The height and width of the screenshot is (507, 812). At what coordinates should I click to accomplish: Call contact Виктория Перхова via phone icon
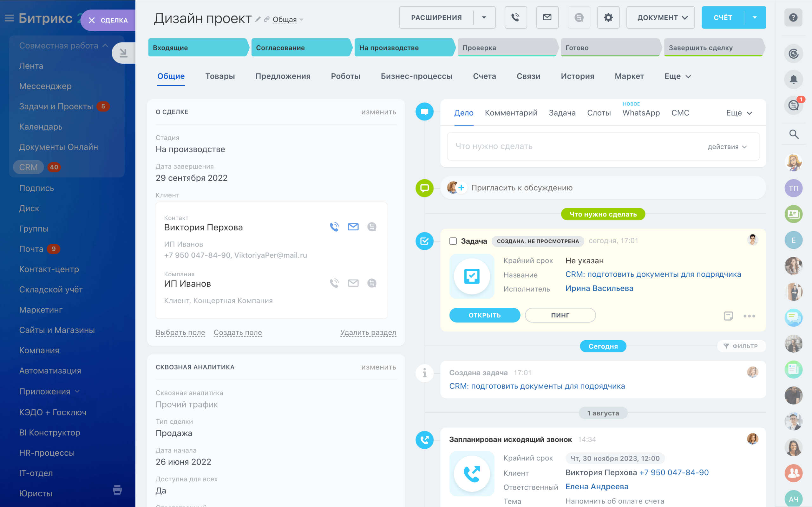click(x=334, y=227)
